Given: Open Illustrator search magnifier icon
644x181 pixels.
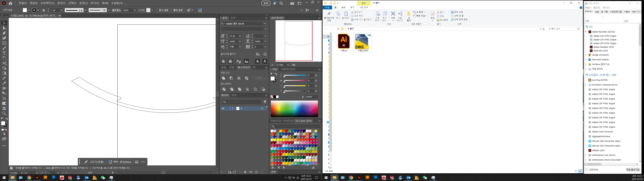Looking at the screenshot, I should pos(281,3).
